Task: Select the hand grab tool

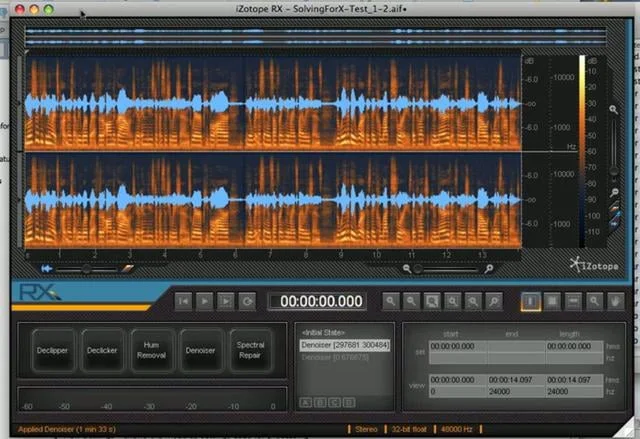Action: click(x=616, y=301)
